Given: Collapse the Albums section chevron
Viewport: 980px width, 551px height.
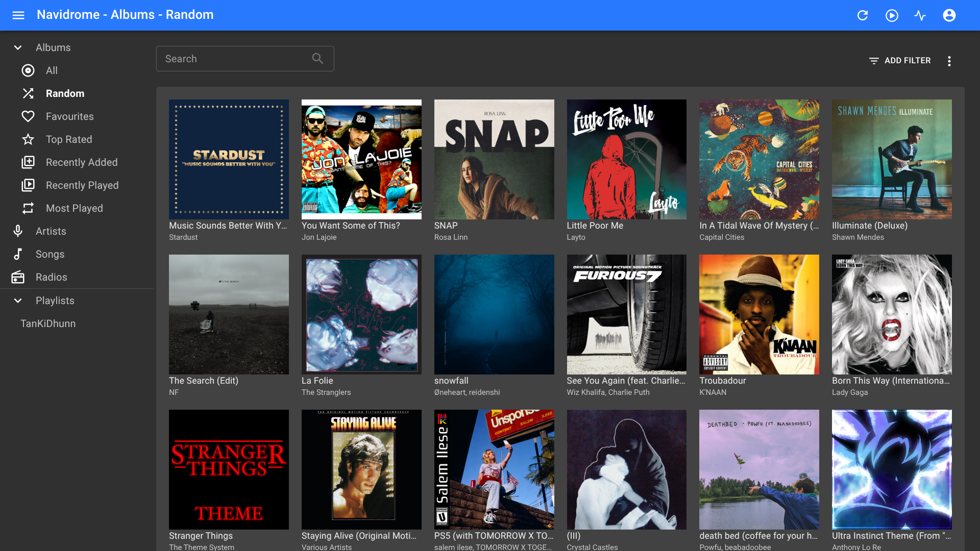Looking at the screenshot, I should pos(18,47).
